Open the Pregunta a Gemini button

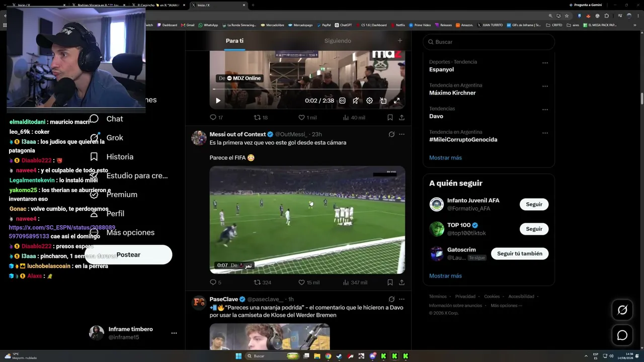point(585,5)
